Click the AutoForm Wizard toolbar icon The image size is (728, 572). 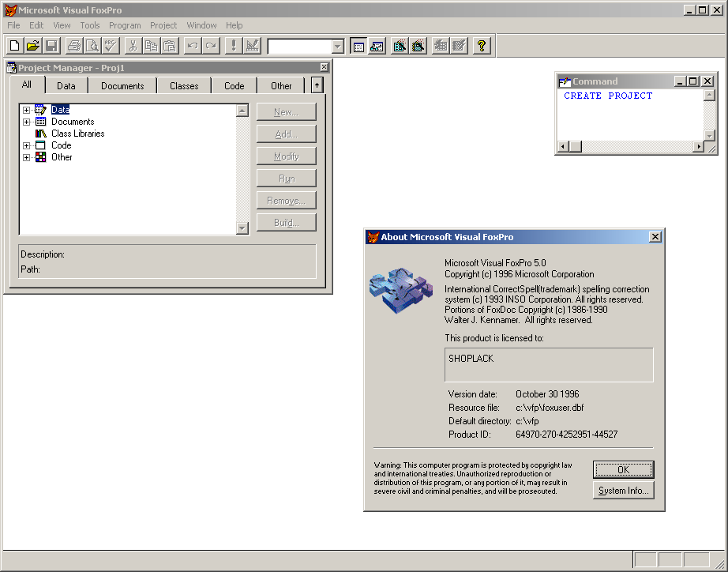click(440, 46)
